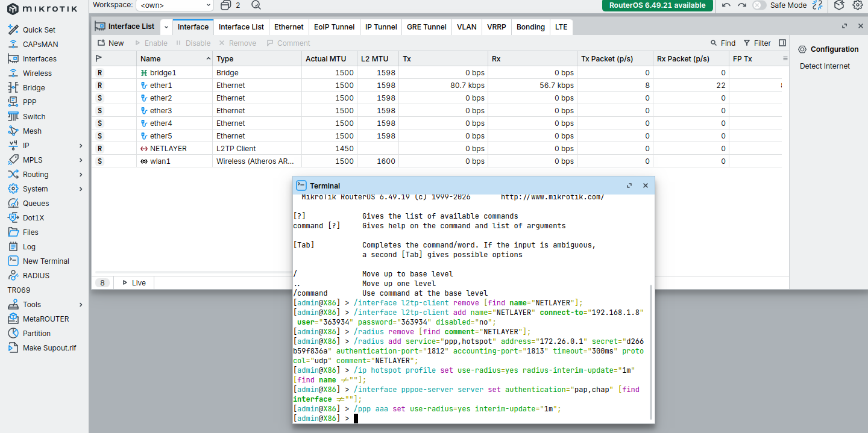Sort by the Name column header
Screen dimensions: 868x433
click(x=174, y=58)
